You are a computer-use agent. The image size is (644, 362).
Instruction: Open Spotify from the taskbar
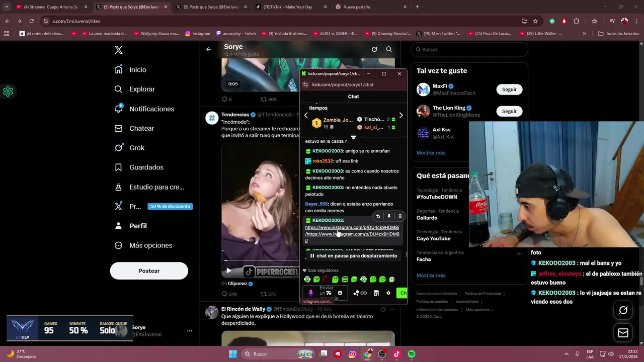point(412,354)
